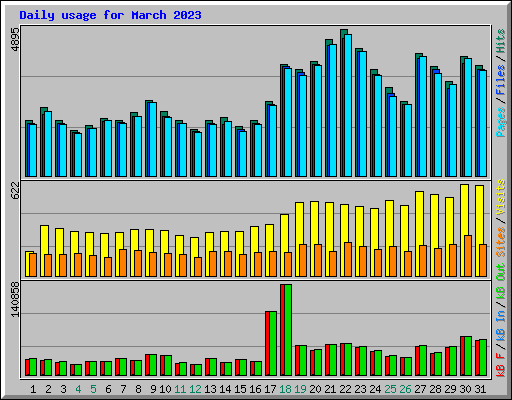Click the 'Daily usage for March 2023' title

point(110,15)
